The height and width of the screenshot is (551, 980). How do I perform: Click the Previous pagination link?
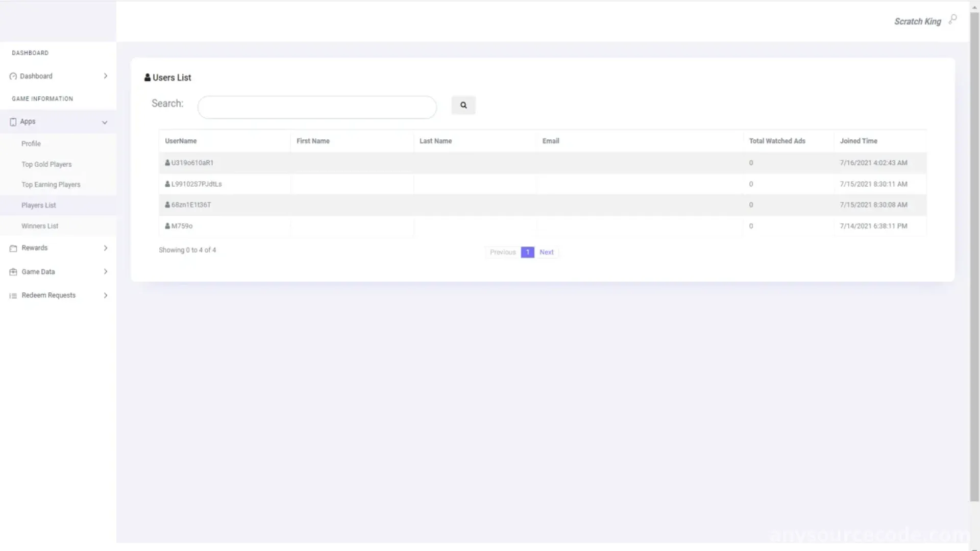click(502, 252)
